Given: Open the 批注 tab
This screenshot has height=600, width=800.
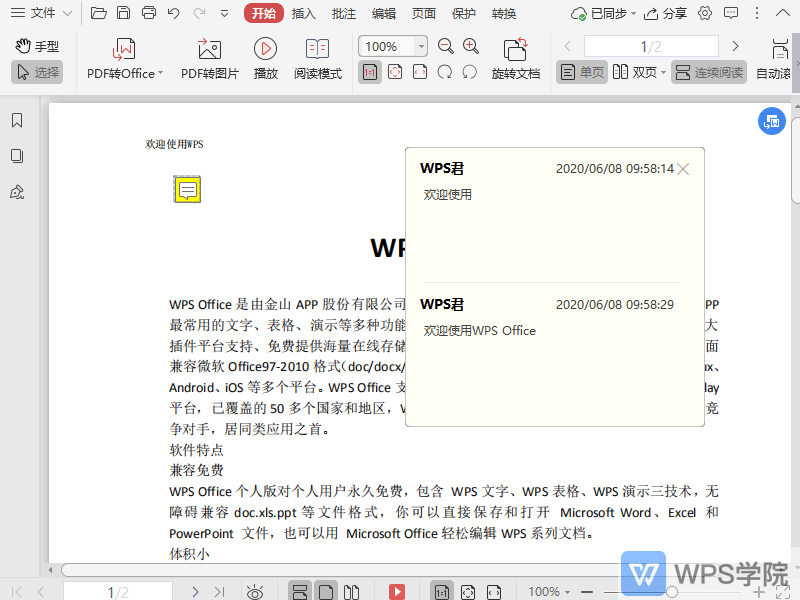Looking at the screenshot, I should point(343,13).
